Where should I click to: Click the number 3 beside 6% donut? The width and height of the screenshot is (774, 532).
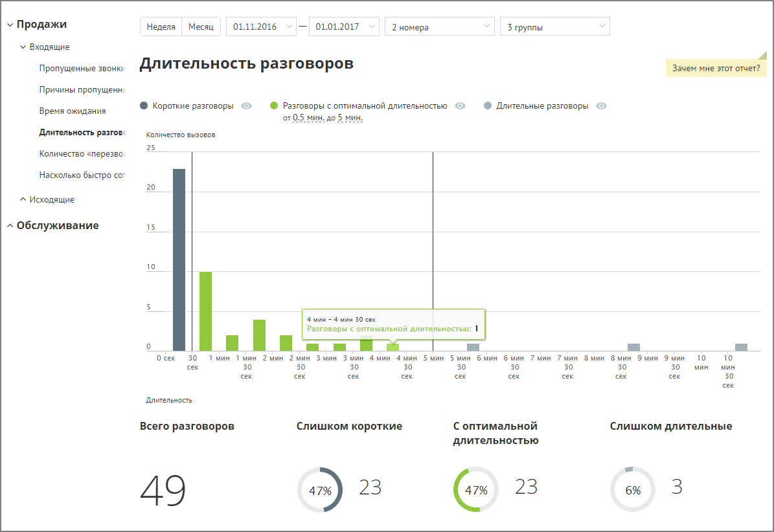click(x=677, y=487)
